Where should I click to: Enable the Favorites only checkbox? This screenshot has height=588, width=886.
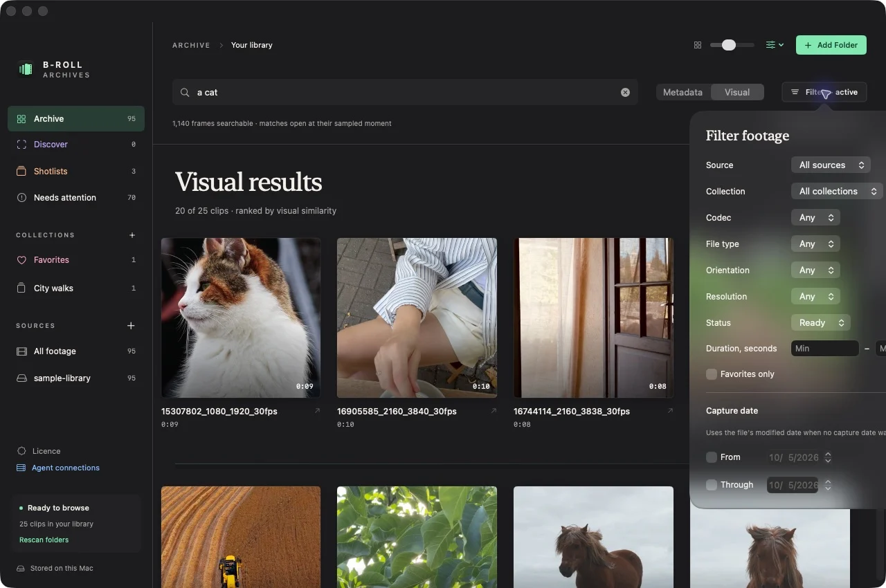click(712, 374)
